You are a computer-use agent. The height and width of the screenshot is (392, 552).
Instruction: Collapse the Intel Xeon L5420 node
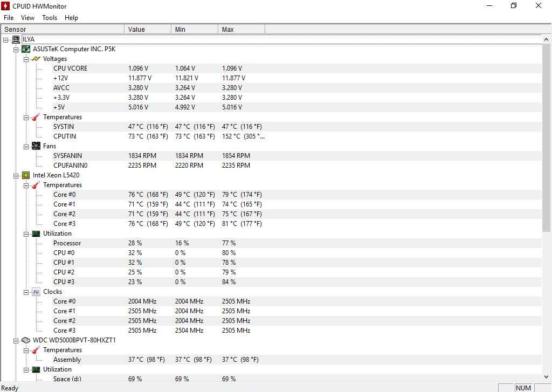16,176
